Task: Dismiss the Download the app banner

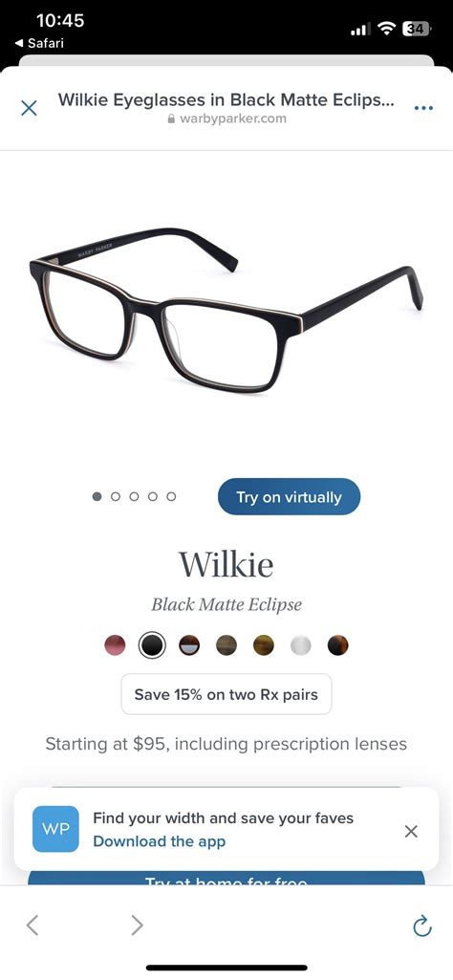Action: (411, 831)
